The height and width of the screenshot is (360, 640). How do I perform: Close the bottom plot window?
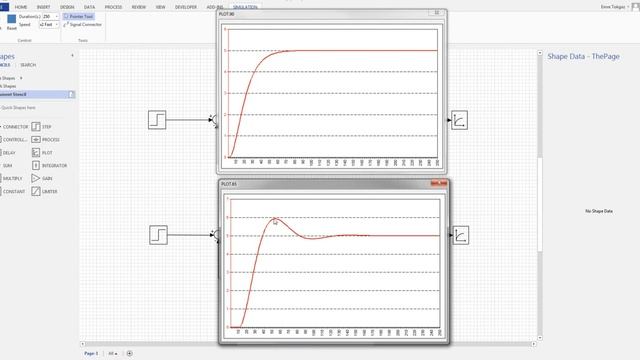(x=439, y=183)
